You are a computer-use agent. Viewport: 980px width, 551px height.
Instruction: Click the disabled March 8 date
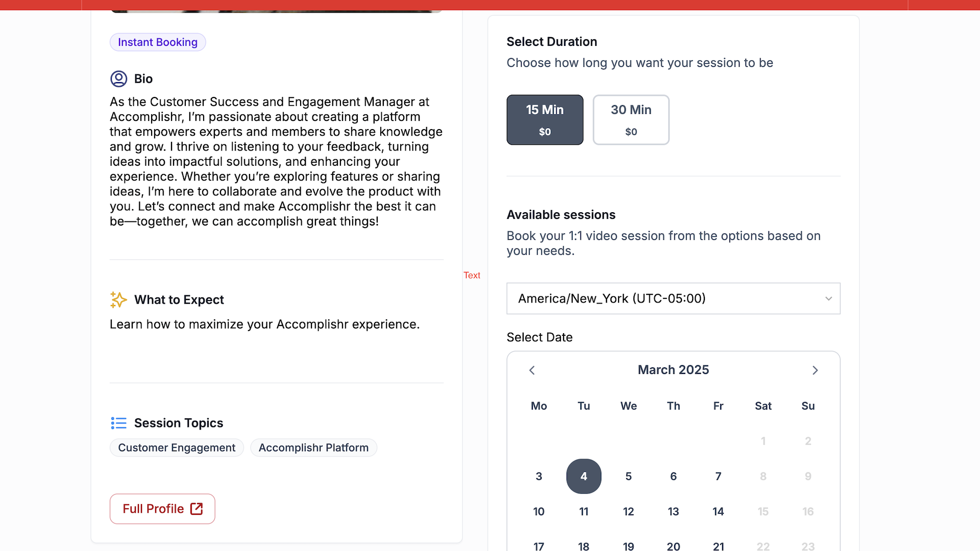(x=763, y=476)
